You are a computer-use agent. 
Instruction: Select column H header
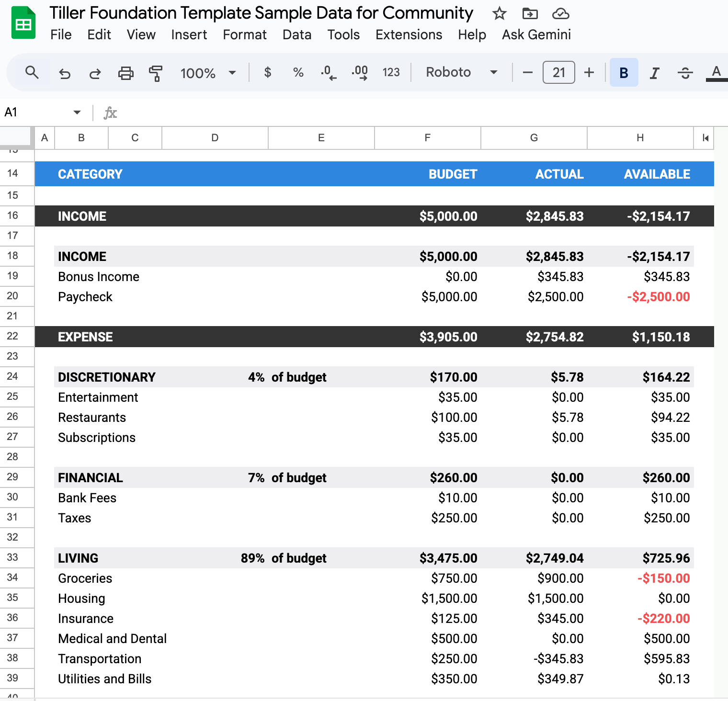[x=640, y=138]
